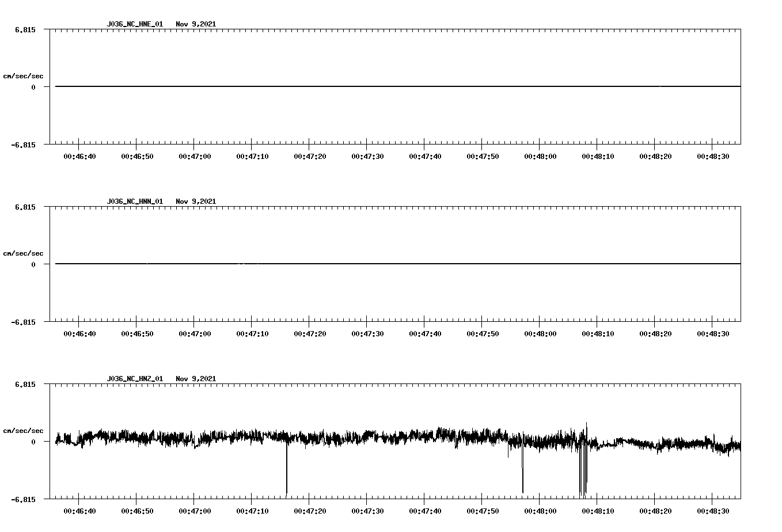This screenshot has height=532, width=782.
Task: Pick 00:46:50 time label below HNZ plot
Action: tap(137, 511)
